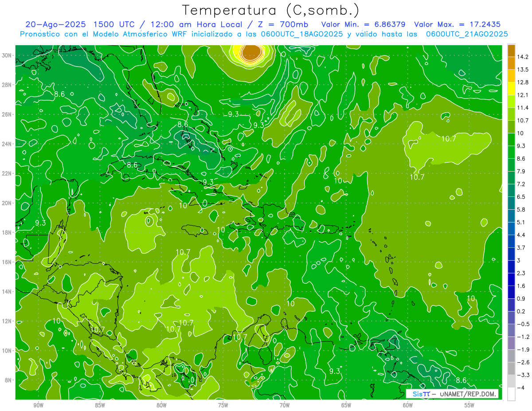Click the "SisTT – UNAMET/REP.DOM." credit box
532x411 pixels.
coord(452,393)
